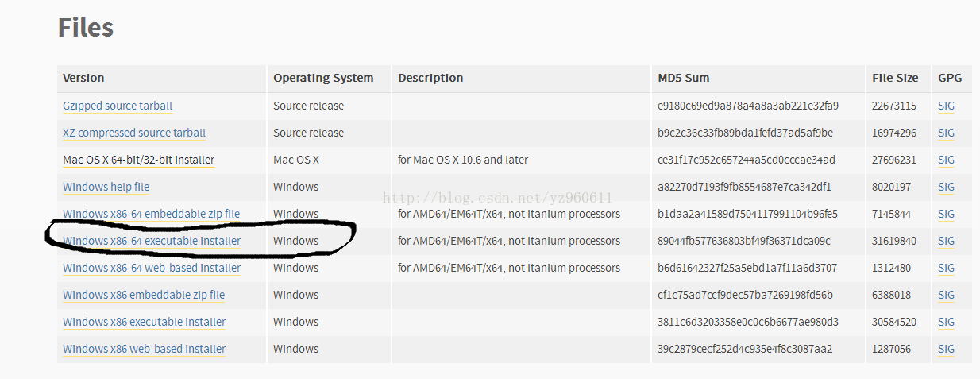The image size is (980, 379).
Task: Click SIG link in Mac OS X row
Action: (946, 160)
